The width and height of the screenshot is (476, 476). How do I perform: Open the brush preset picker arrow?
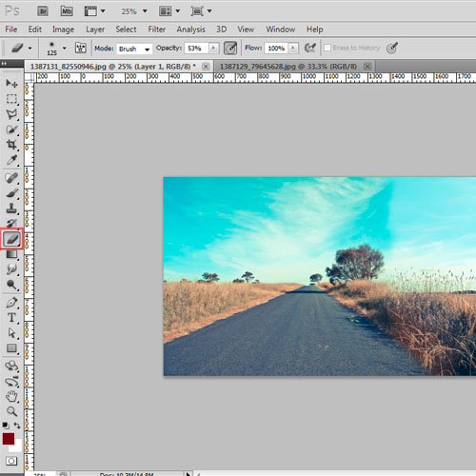tap(65, 49)
